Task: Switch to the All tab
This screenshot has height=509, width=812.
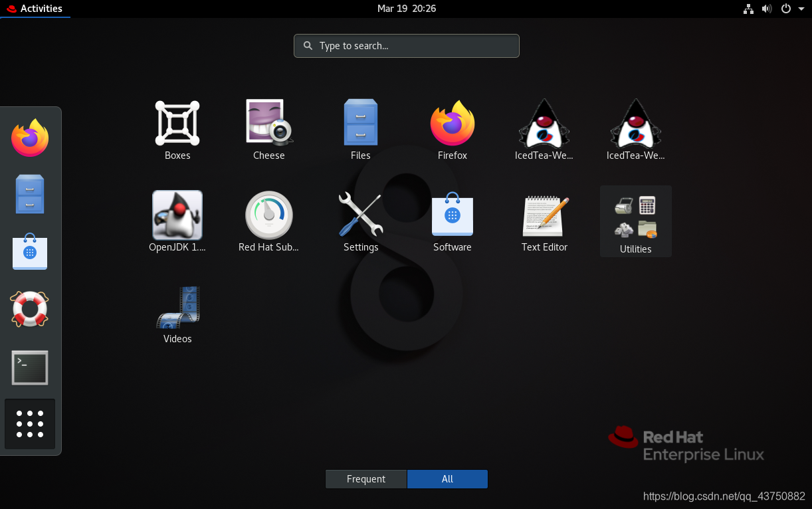Action: 447,479
